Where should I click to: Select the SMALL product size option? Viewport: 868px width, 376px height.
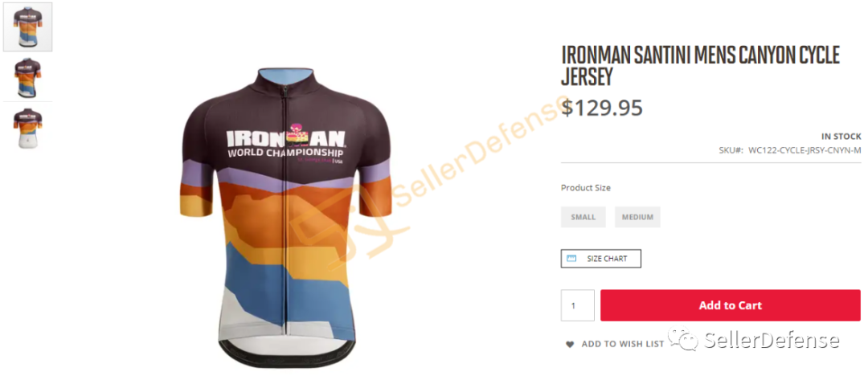pos(583,217)
